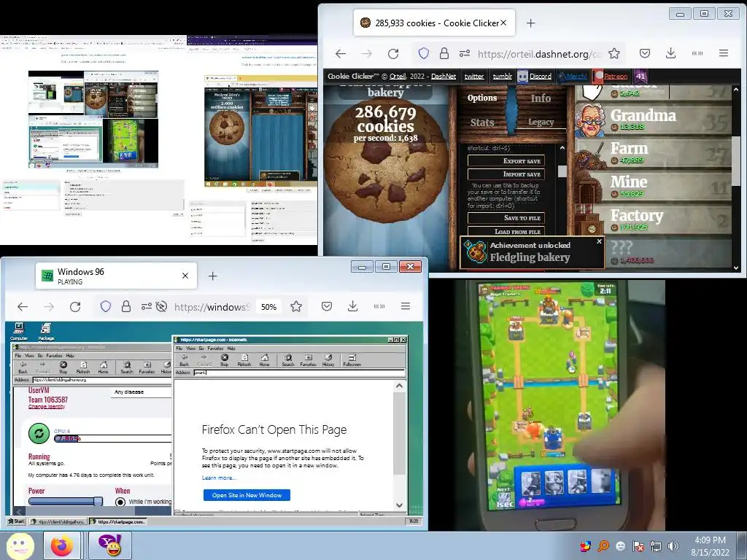Image resolution: width=747 pixels, height=560 pixels.
Task: Click the Change Identity link
Action: click(46, 407)
